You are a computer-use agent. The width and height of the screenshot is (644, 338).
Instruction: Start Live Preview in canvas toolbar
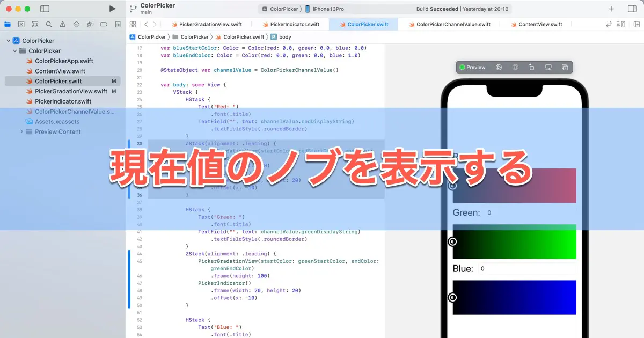point(499,67)
